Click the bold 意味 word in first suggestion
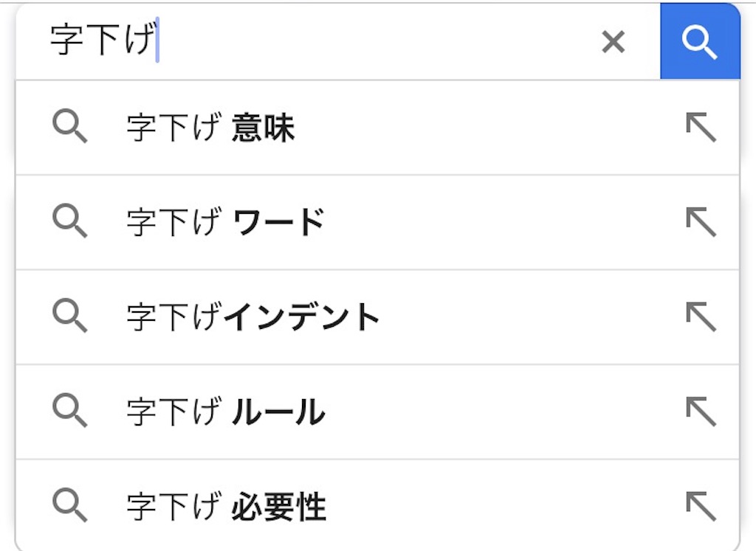 tap(264, 128)
